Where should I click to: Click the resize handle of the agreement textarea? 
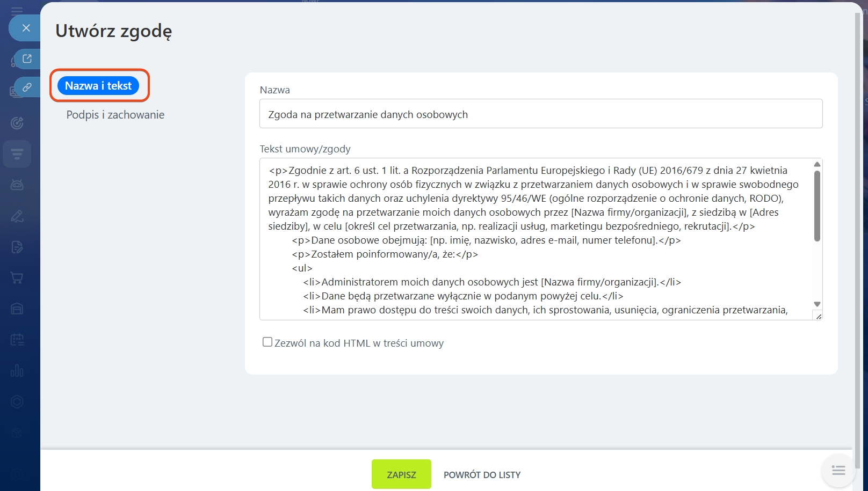click(818, 316)
